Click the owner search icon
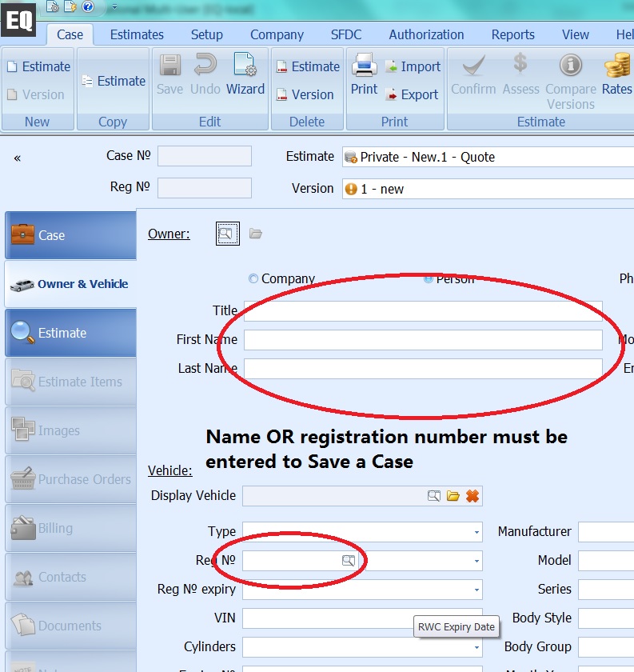This screenshot has height=672, width=634. [228, 234]
